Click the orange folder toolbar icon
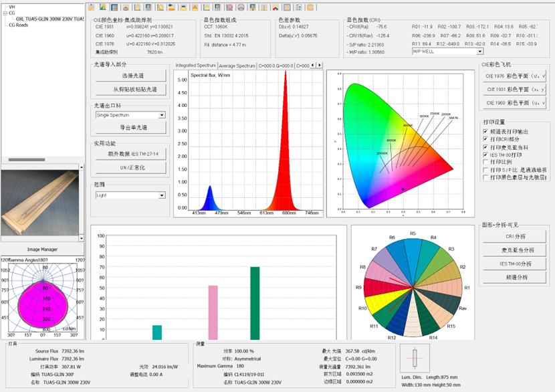555x392 pixels. pyautogui.click(x=171, y=7)
